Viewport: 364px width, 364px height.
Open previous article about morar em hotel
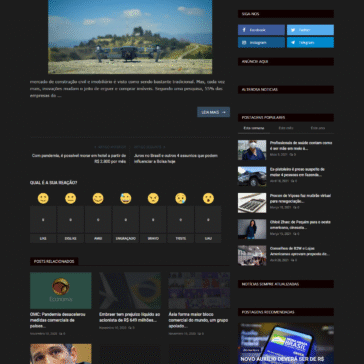tap(79, 158)
